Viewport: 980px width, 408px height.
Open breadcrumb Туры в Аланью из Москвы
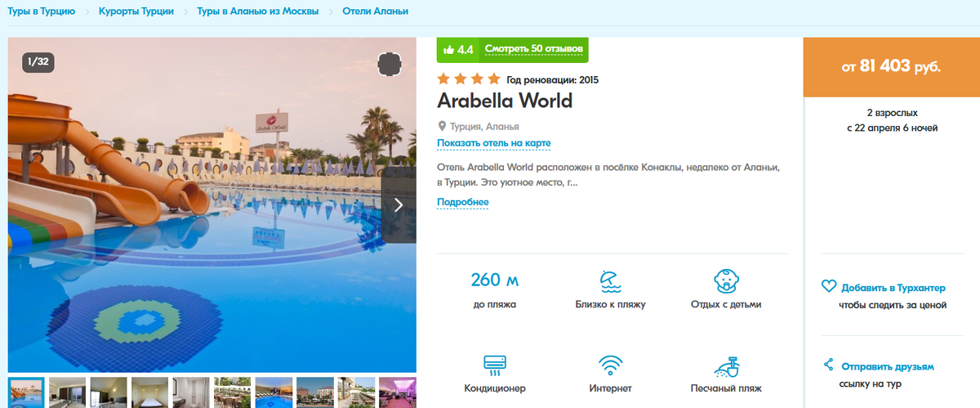(257, 11)
